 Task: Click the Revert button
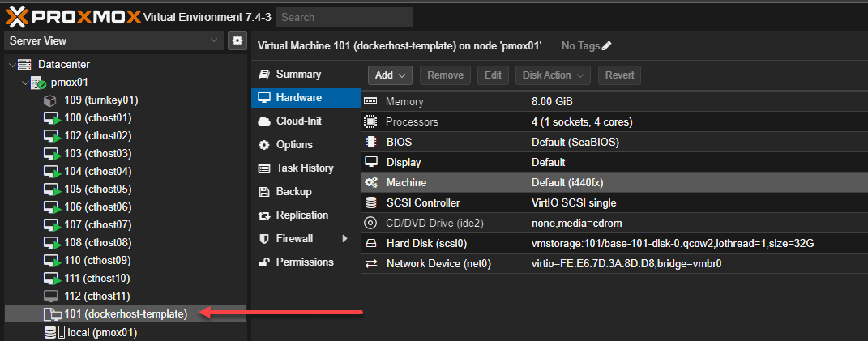click(619, 75)
